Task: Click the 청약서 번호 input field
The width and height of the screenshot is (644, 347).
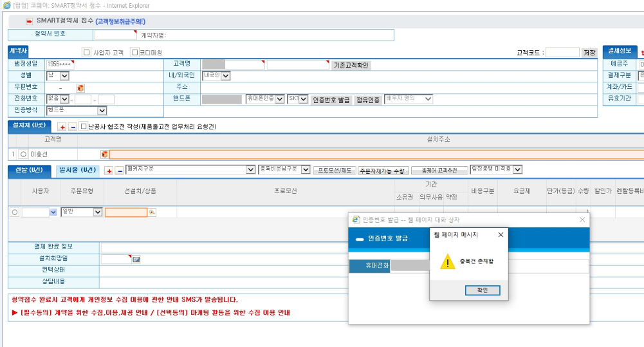Action: click(115, 35)
